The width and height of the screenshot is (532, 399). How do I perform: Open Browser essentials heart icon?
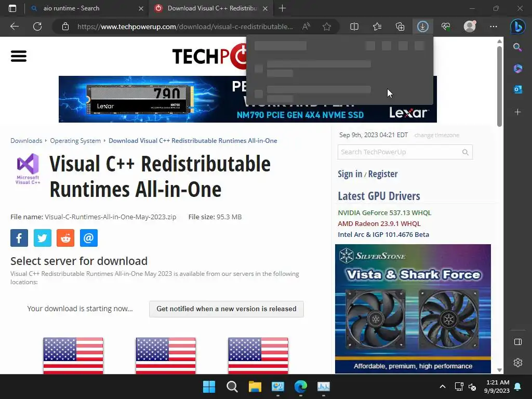tap(446, 26)
